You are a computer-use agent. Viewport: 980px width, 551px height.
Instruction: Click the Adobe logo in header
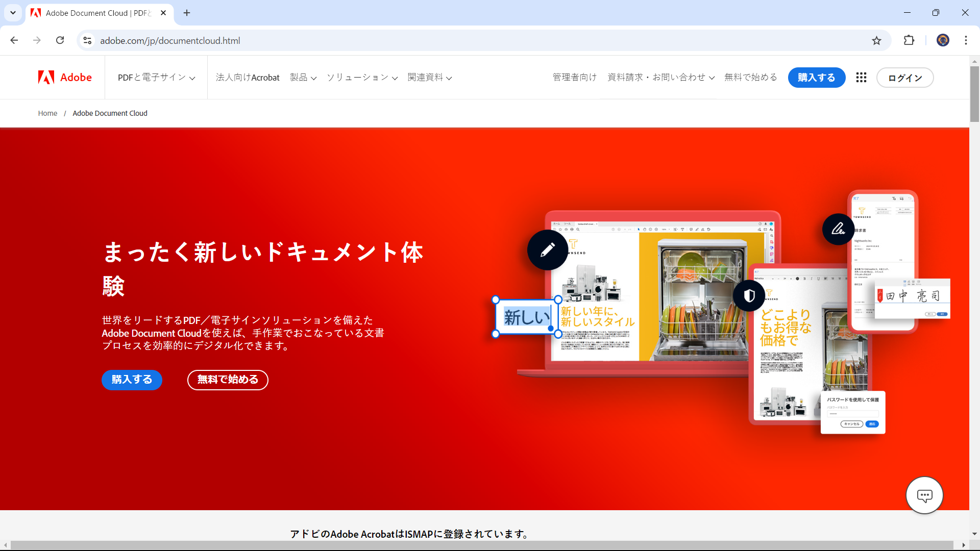(x=65, y=77)
